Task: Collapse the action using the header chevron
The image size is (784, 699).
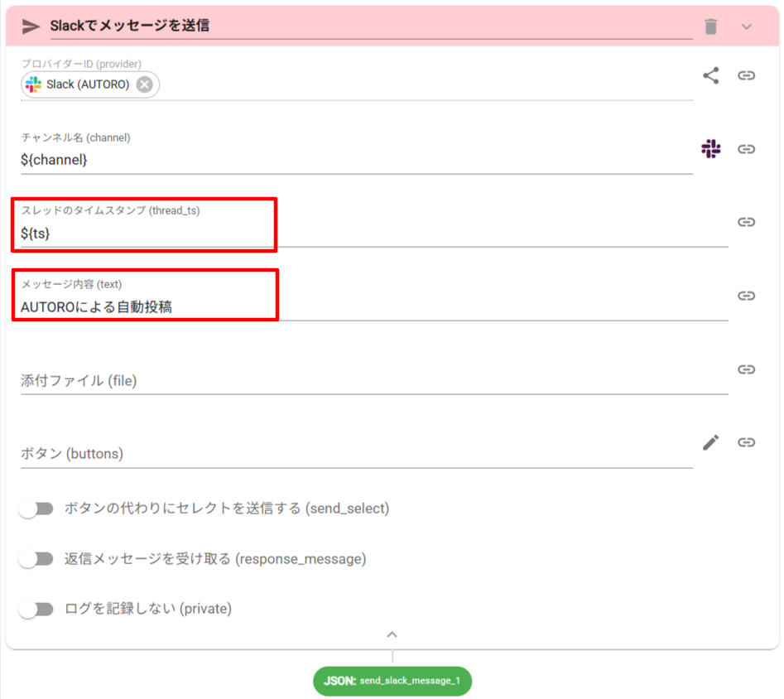Action: (746, 27)
